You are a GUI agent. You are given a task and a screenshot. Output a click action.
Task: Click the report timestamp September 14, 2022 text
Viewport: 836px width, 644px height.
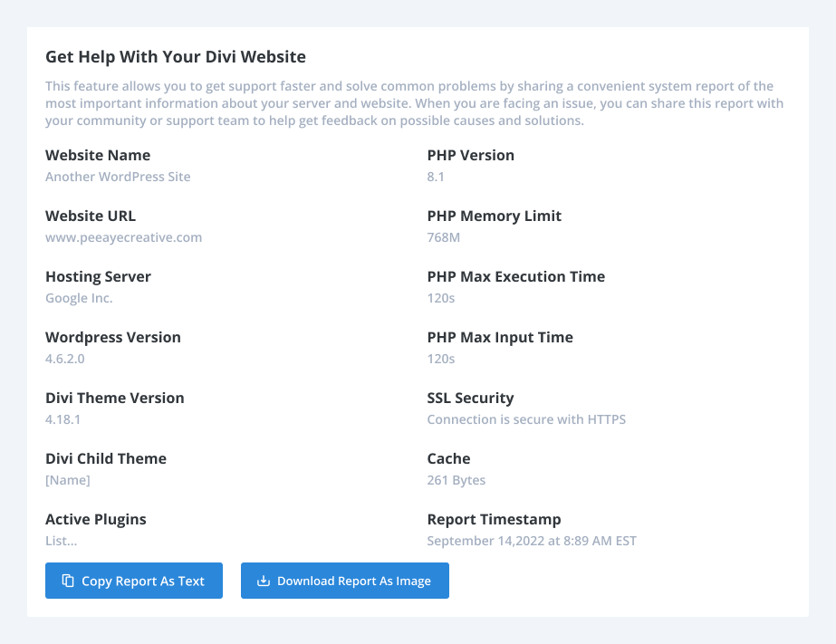tap(532, 541)
